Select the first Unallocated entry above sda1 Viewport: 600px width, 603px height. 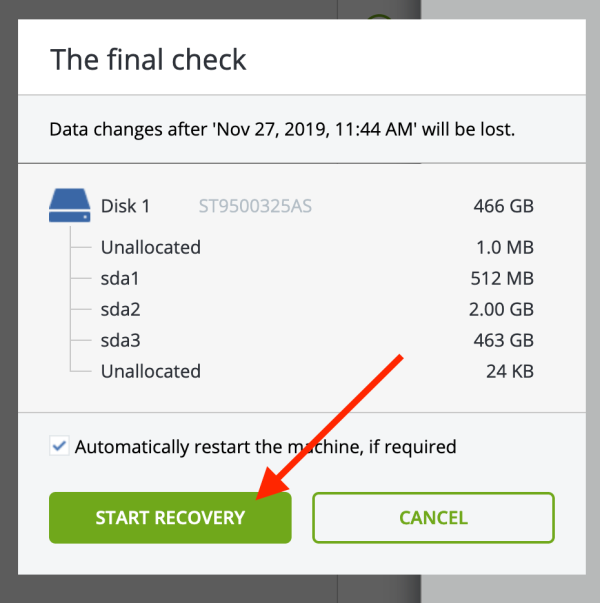151,247
